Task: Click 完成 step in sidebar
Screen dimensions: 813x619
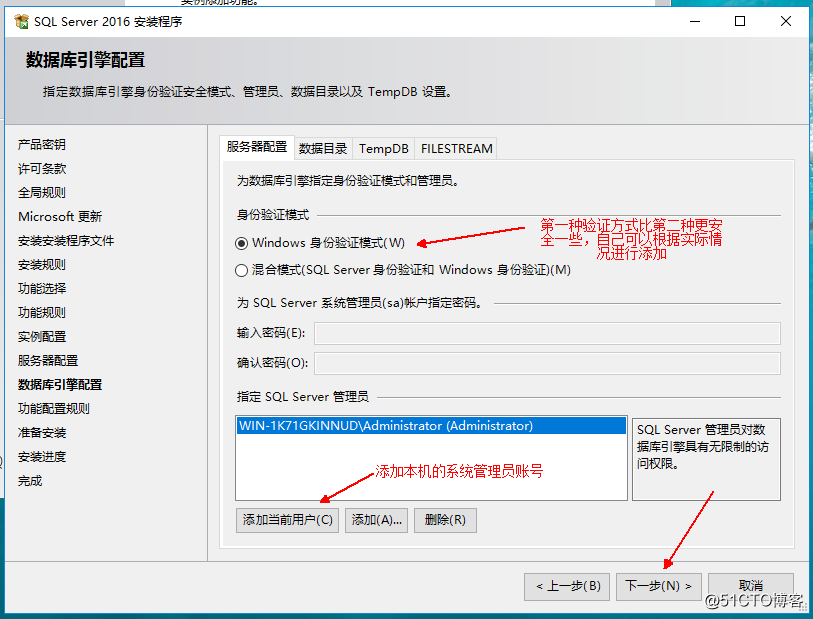Action: pyautogui.click(x=30, y=481)
